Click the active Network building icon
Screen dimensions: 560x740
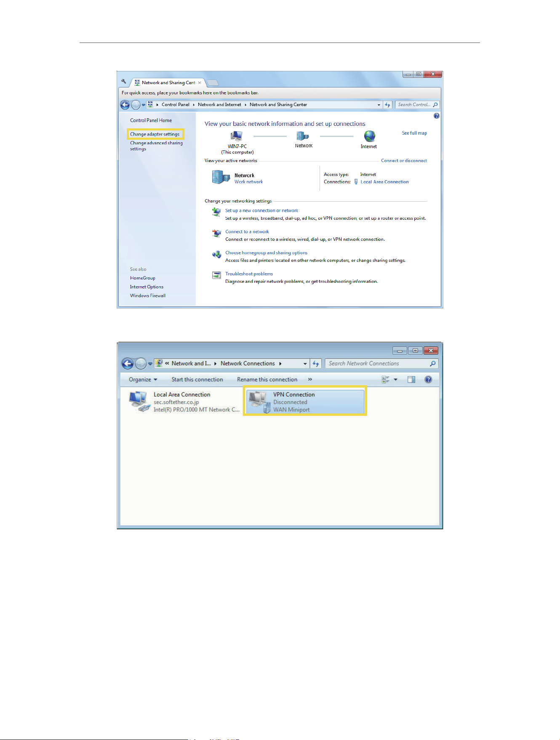221,177
